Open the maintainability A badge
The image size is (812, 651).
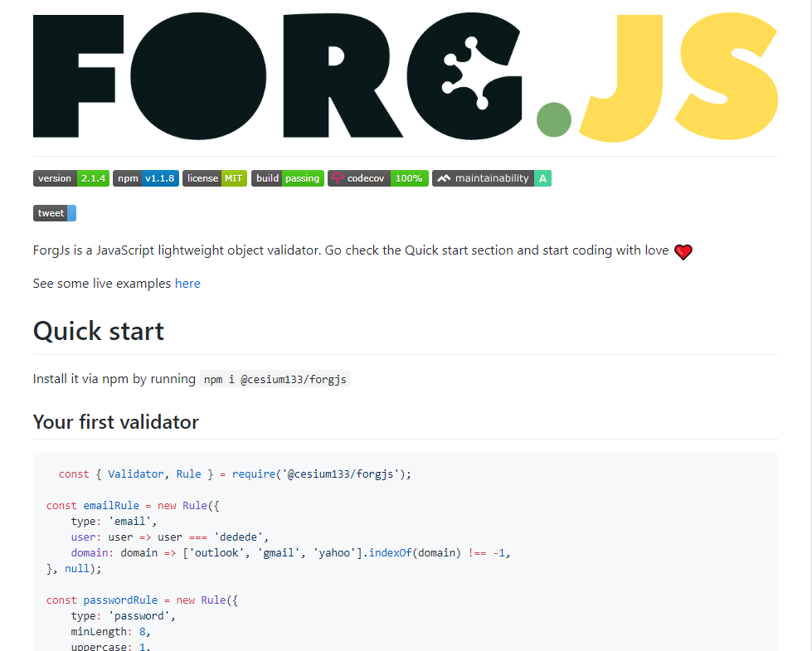point(492,178)
